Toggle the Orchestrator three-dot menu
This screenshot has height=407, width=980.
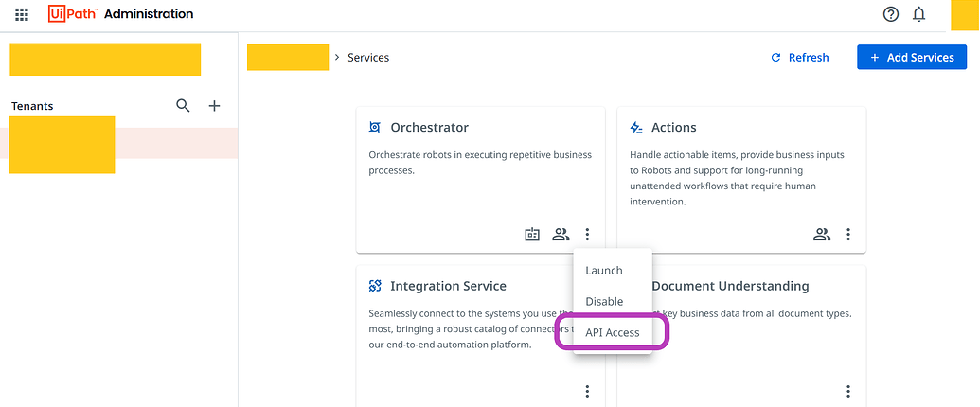pos(587,235)
